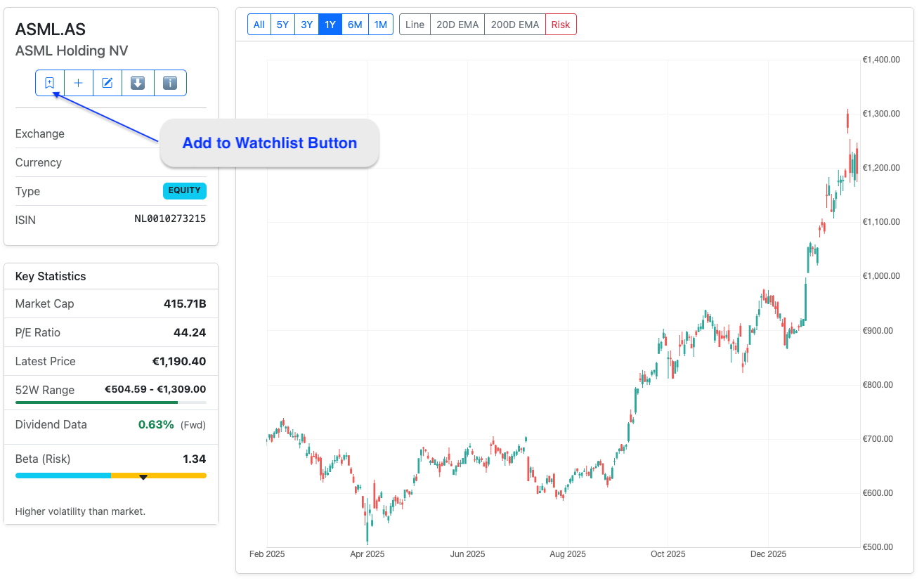Click the pencil edit icon
924x583 pixels.
108,83
